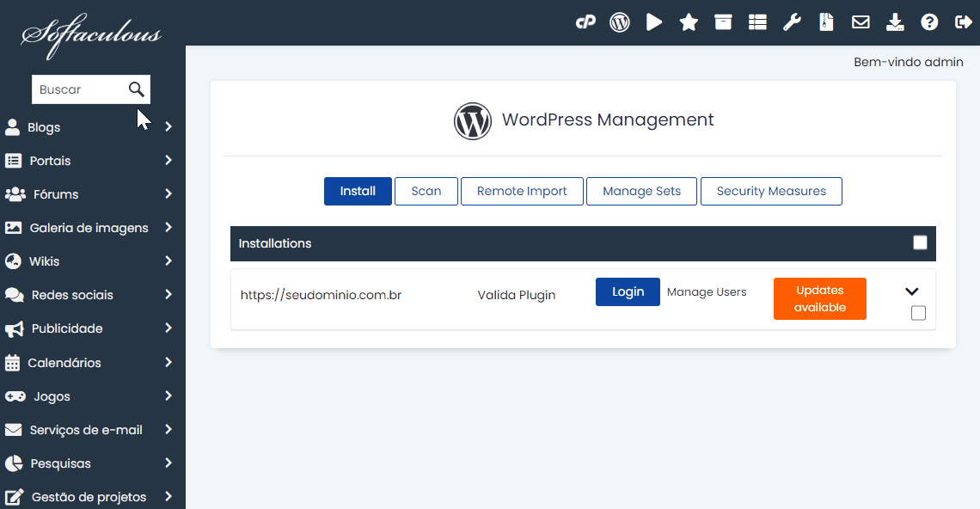Expand the Publicidade category chevron
Viewport: 980px width, 509px height.
click(x=168, y=328)
